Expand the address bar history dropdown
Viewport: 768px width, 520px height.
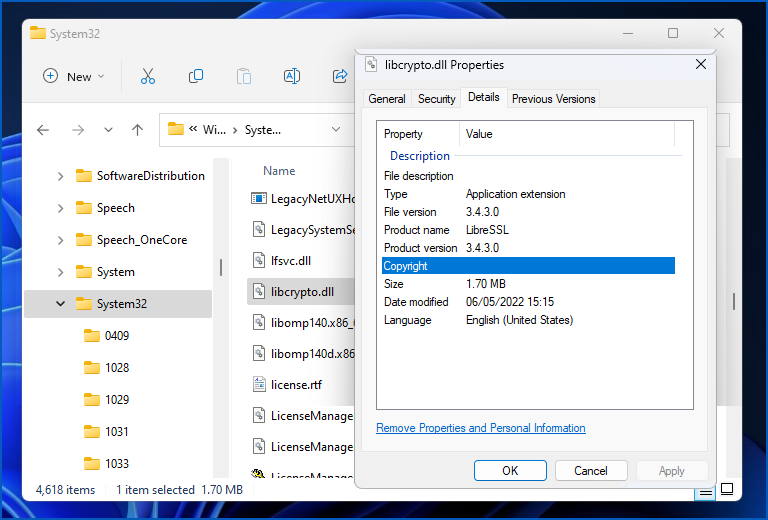point(336,129)
